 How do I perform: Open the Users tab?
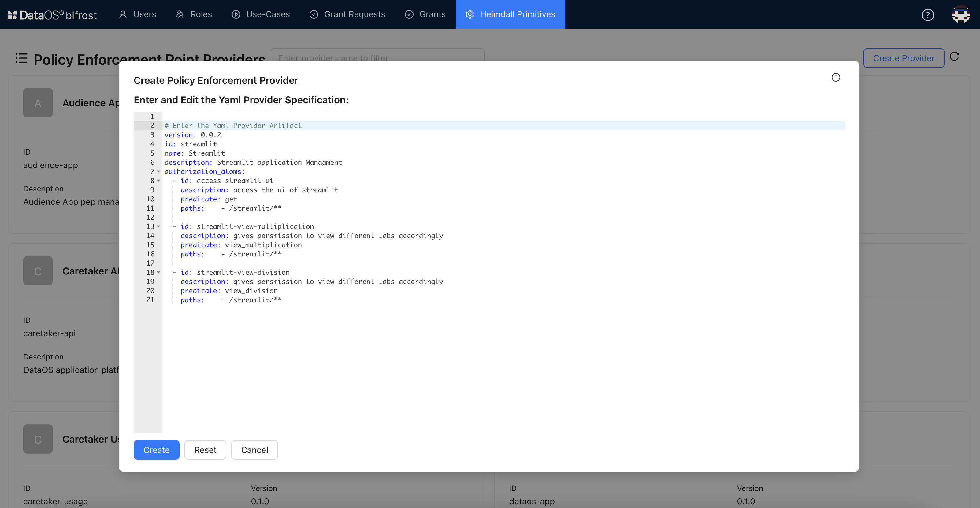point(137,14)
